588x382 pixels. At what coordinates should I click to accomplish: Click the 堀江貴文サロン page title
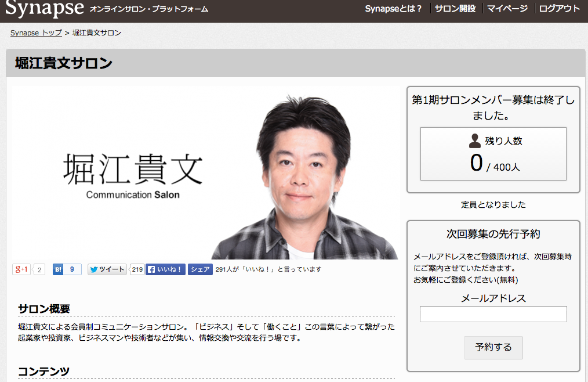pos(64,63)
